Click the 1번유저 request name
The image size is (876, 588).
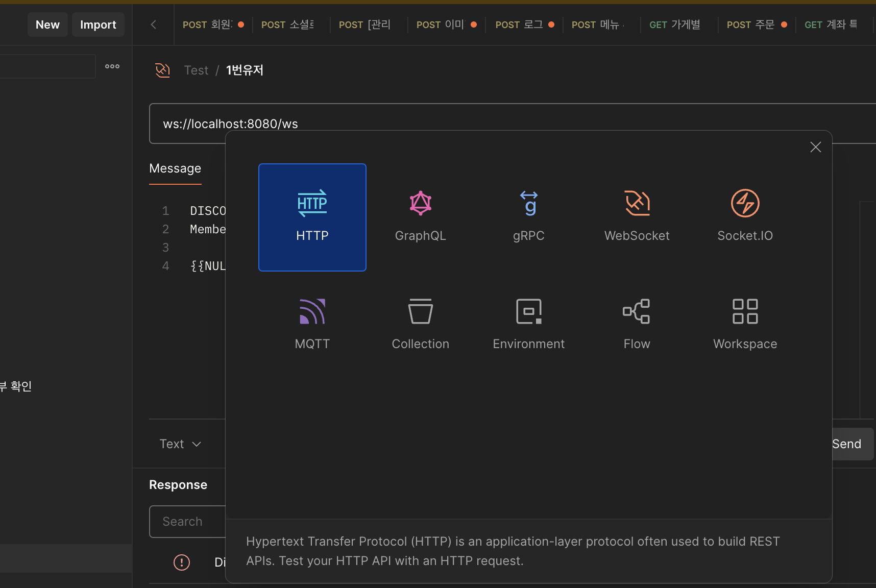click(245, 70)
